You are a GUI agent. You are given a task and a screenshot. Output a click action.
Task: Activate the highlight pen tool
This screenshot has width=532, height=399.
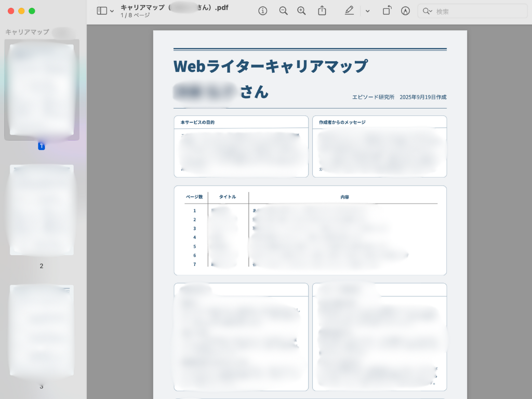(349, 11)
